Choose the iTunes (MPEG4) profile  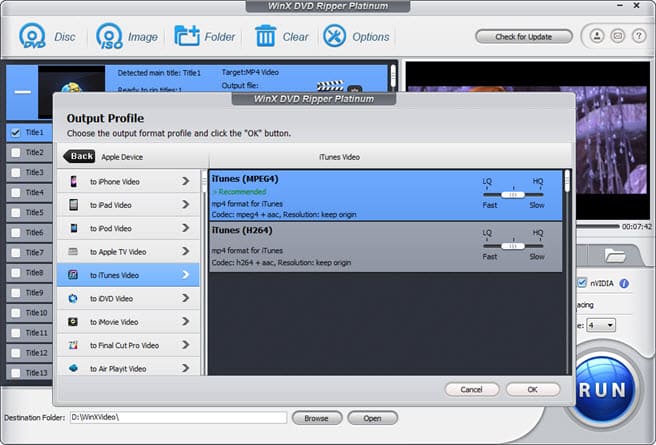(x=386, y=196)
